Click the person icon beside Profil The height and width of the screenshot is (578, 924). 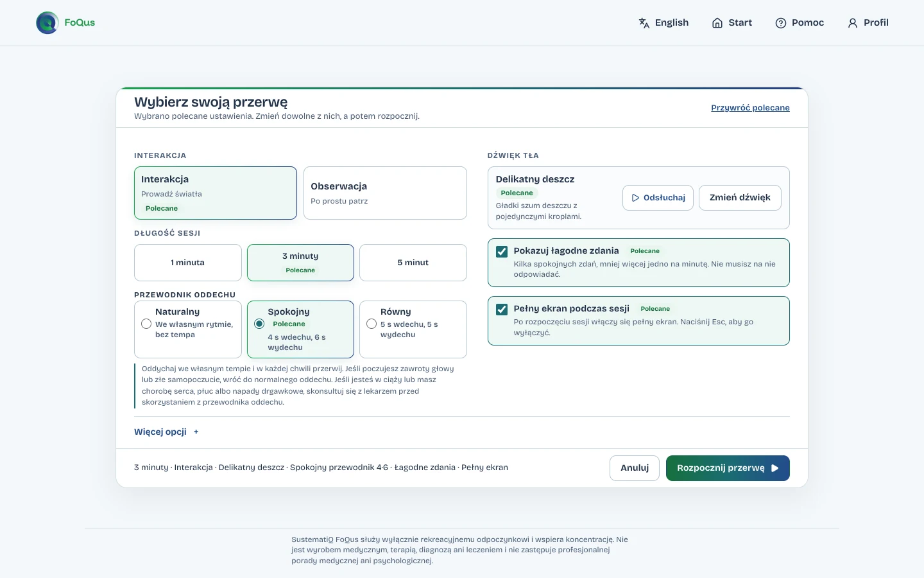coord(853,23)
